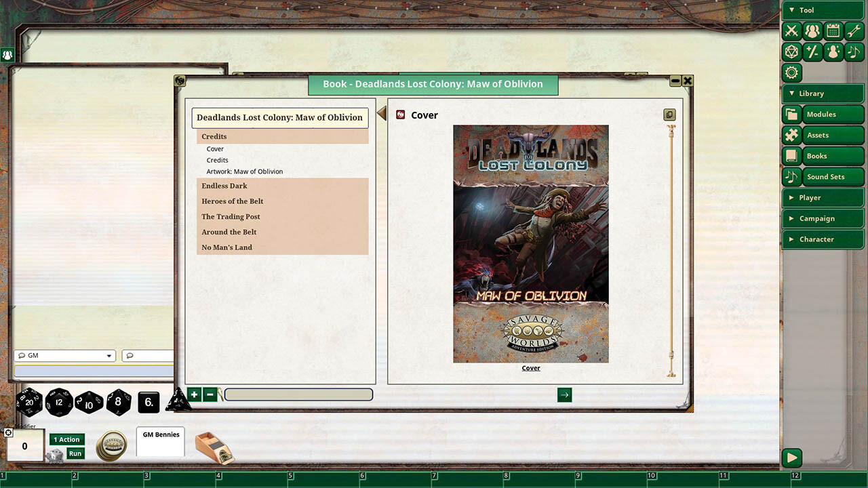Expand the Character sidebar section
Viewport: 868px width, 488px height.
click(x=823, y=239)
